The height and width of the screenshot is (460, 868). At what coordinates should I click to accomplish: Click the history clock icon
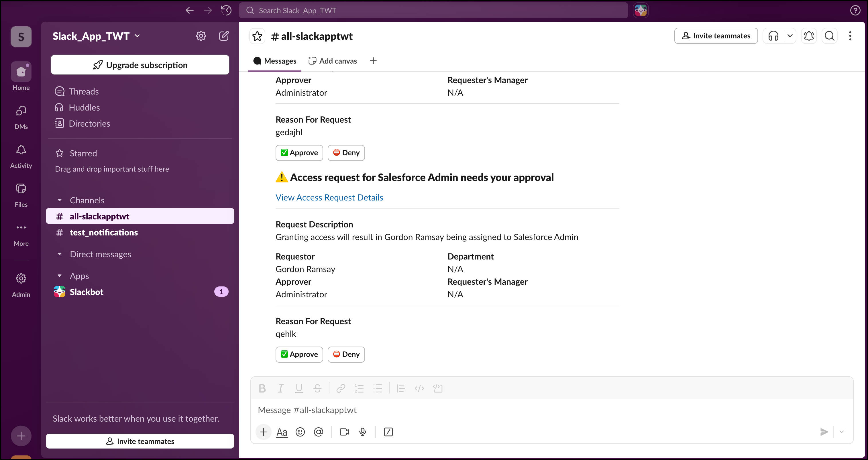pyautogui.click(x=226, y=10)
